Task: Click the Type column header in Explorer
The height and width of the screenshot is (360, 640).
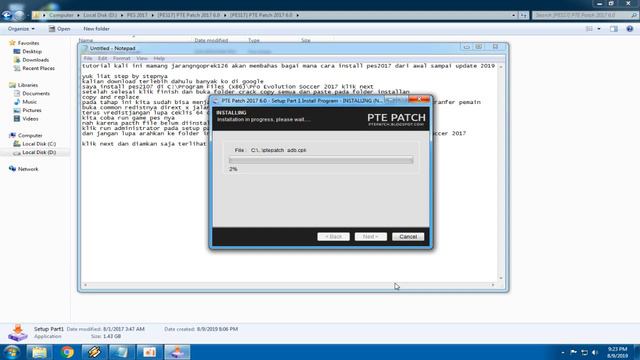Action: pos(254,40)
